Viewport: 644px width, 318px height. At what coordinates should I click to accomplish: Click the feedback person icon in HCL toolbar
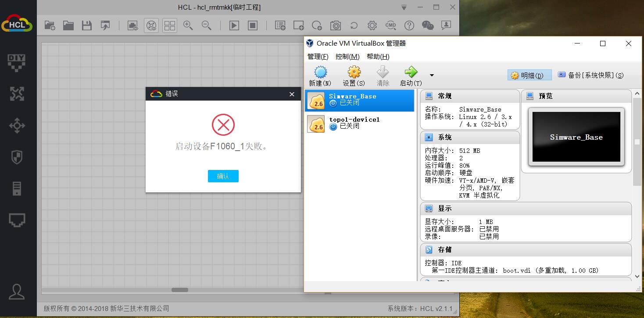tap(446, 25)
